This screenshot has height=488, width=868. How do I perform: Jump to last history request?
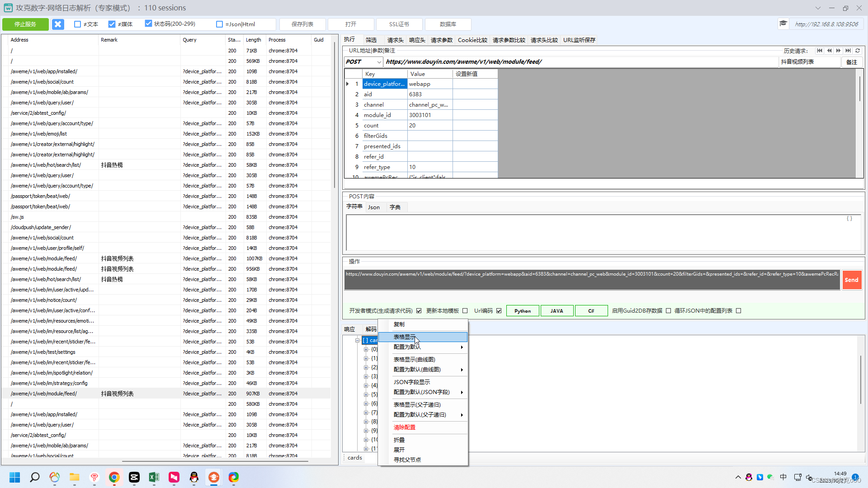(848, 51)
